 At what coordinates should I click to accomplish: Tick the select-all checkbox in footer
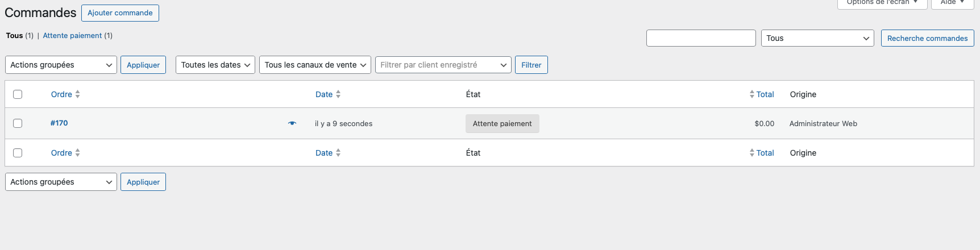click(18, 153)
